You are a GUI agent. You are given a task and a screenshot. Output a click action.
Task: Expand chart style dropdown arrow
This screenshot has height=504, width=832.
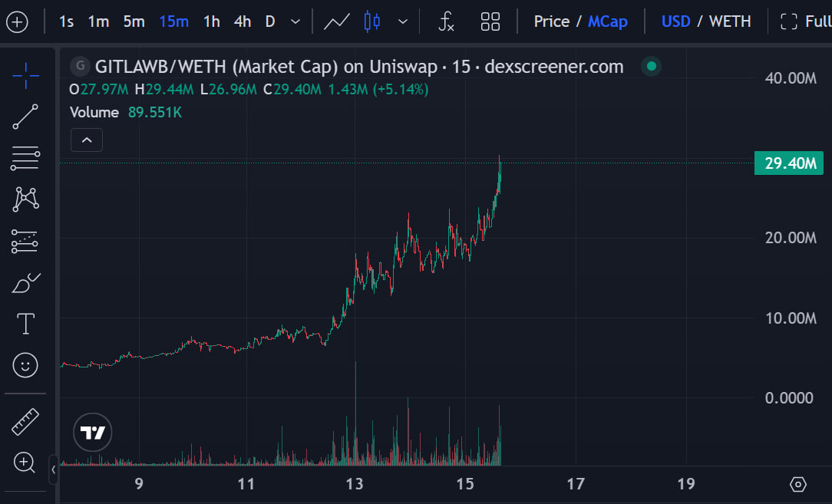[403, 21]
